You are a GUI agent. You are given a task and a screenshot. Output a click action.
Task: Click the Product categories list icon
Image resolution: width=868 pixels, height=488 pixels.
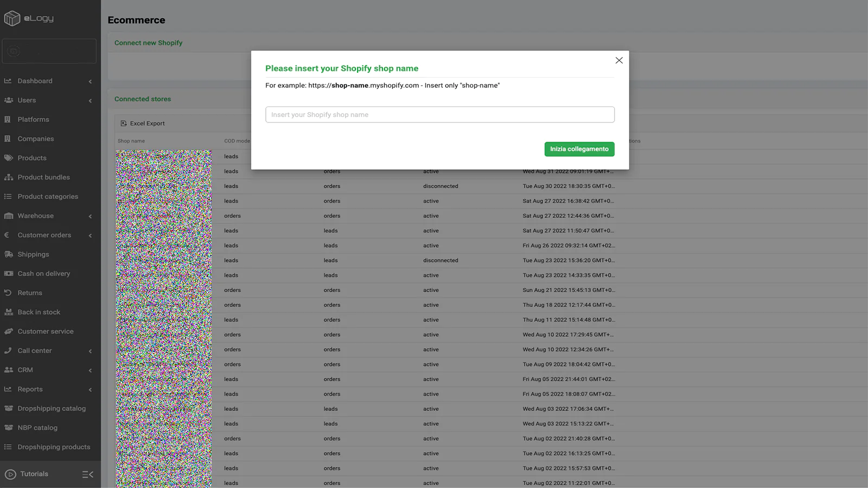click(8, 196)
